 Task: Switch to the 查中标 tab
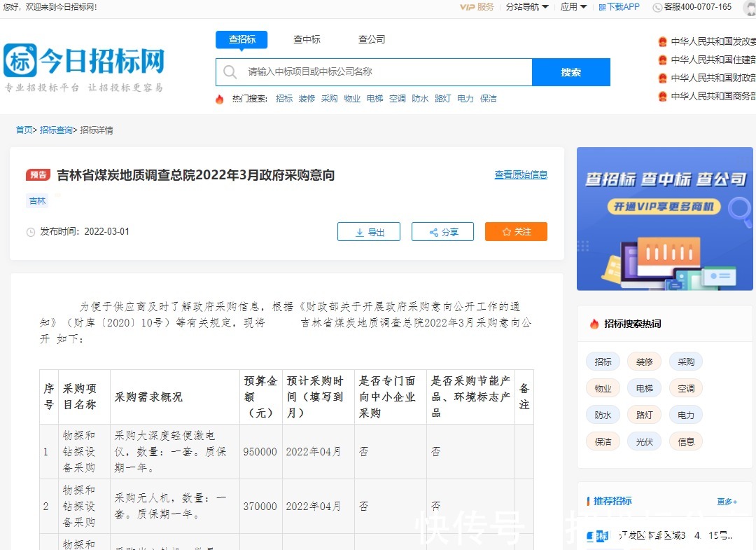point(307,39)
